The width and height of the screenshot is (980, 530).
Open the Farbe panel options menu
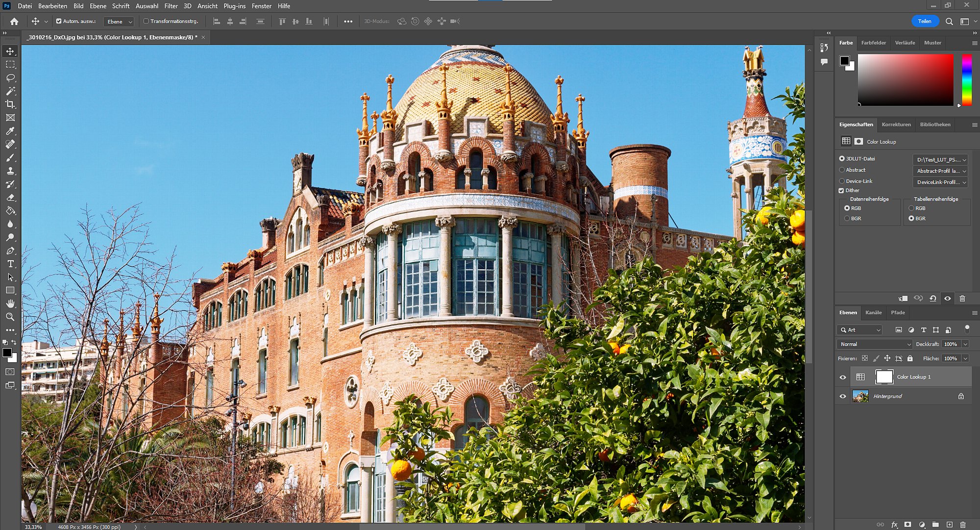975,43
